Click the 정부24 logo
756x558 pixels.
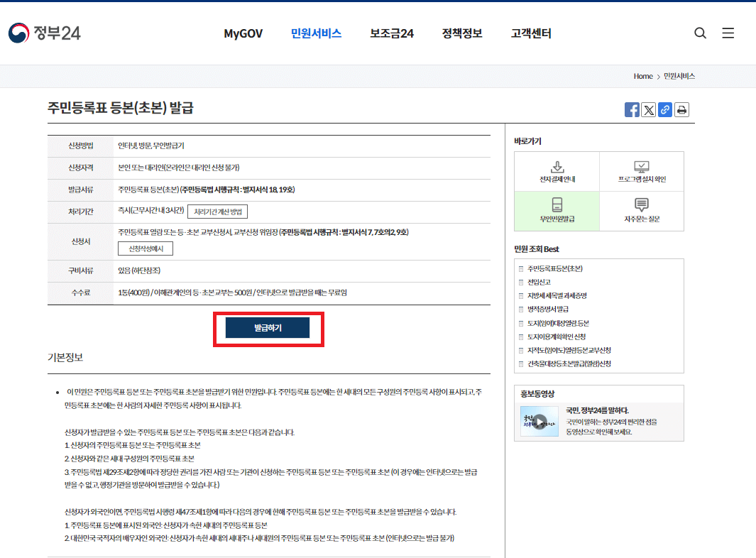(x=44, y=33)
